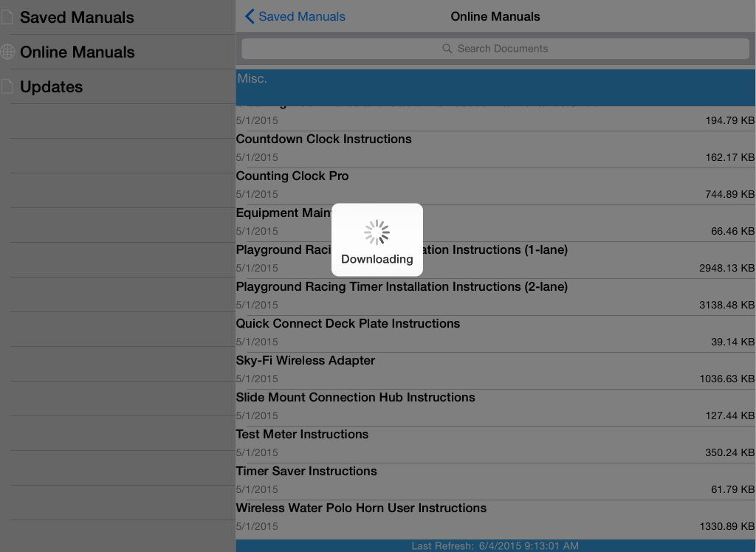Open Countdown Clock Instructions manual
Image resolution: width=756 pixels, height=552 pixels.
point(495,150)
